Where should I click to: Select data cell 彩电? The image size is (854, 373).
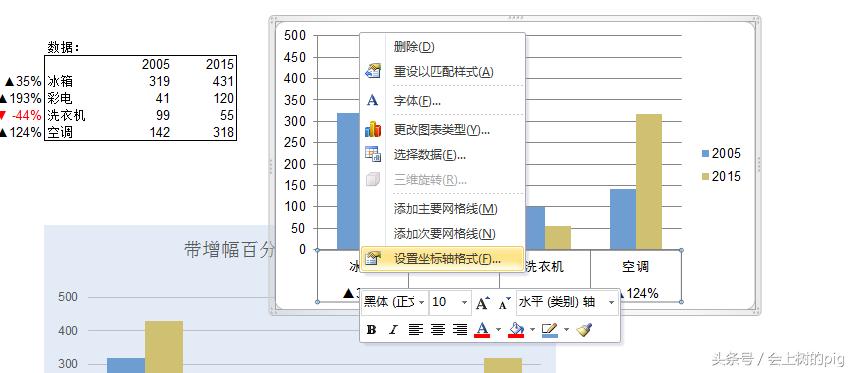pos(60,99)
